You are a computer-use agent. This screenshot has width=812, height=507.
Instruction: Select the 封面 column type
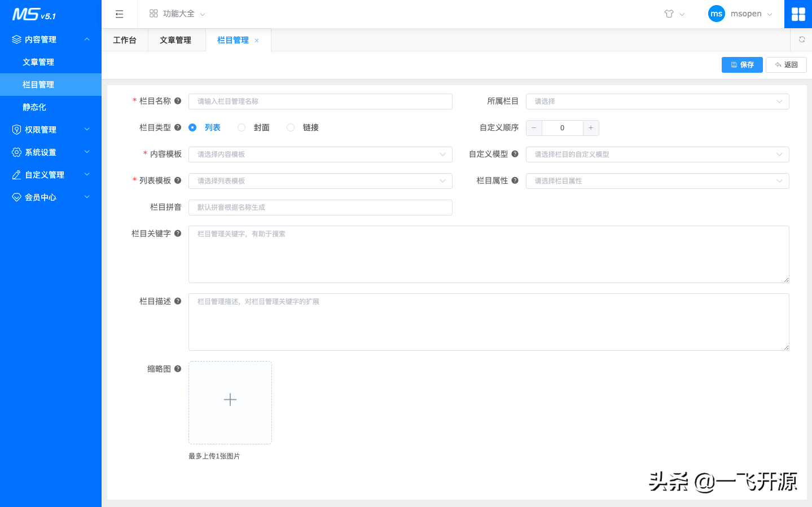click(x=241, y=127)
